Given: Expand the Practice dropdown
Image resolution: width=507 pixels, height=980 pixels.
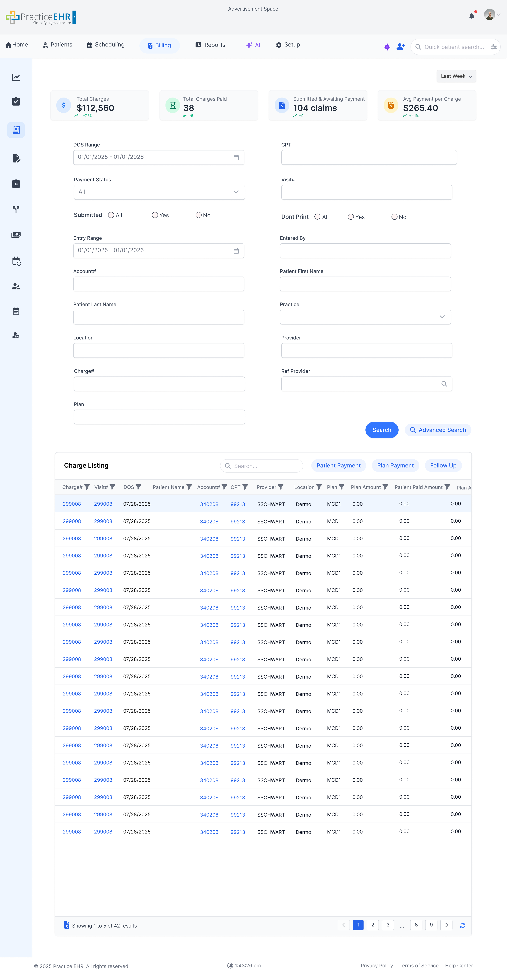Looking at the screenshot, I should 365,317.
